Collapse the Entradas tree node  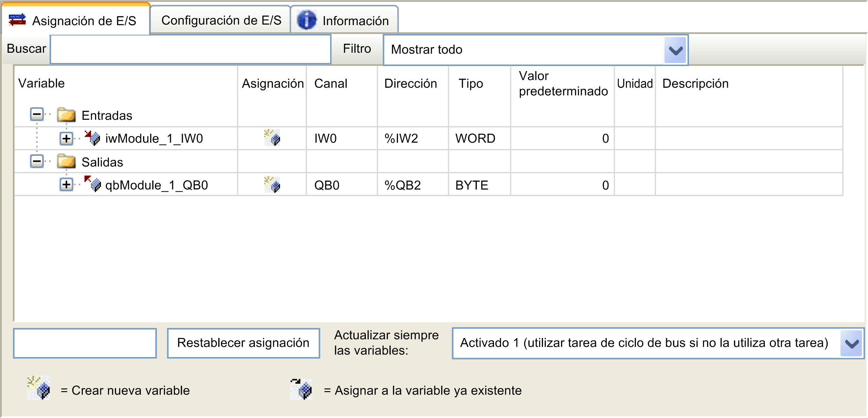(37, 114)
